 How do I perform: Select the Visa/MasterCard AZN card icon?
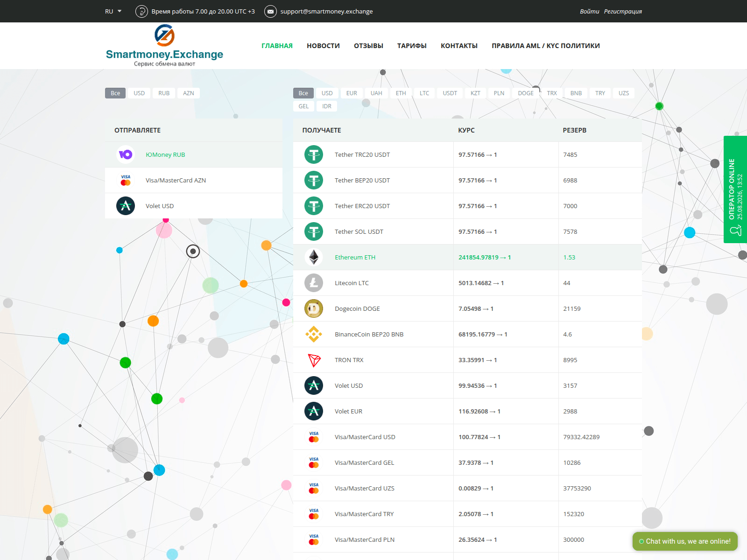[126, 180]
